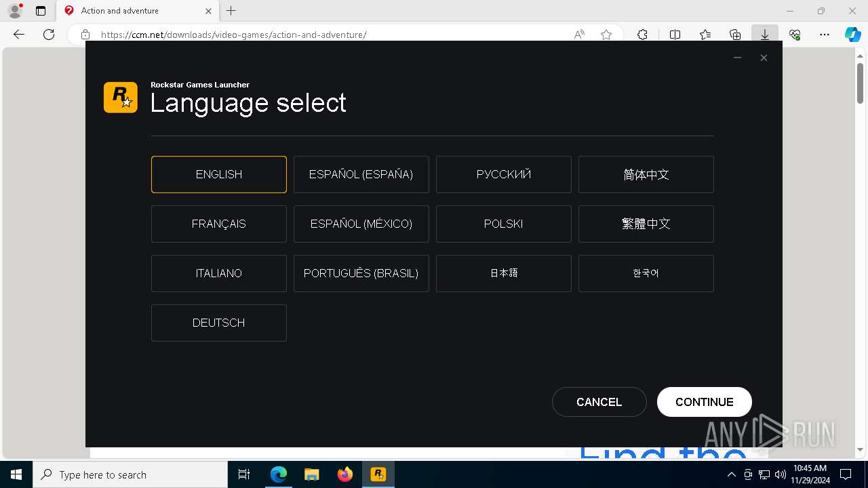This screenshot has width=868, height=488.
Task: Open Edge extensions menu
Action: pyautogui.click(x=642, y=35)
